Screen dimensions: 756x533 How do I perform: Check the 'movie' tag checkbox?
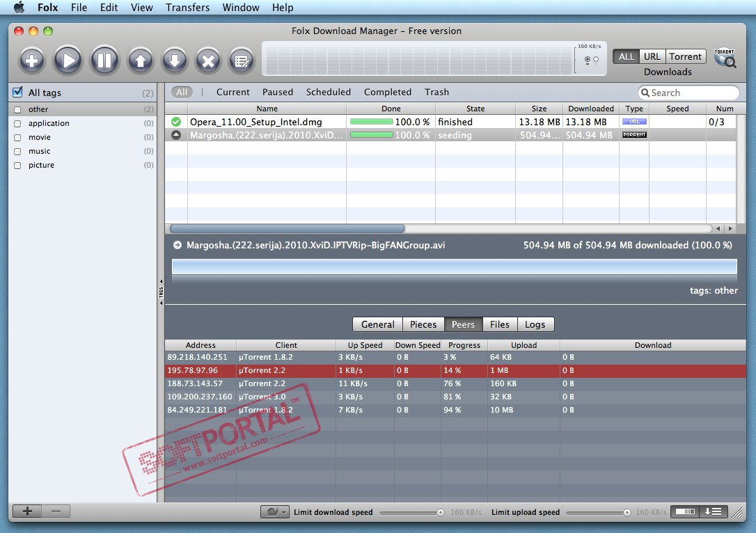tap(18, 137)
